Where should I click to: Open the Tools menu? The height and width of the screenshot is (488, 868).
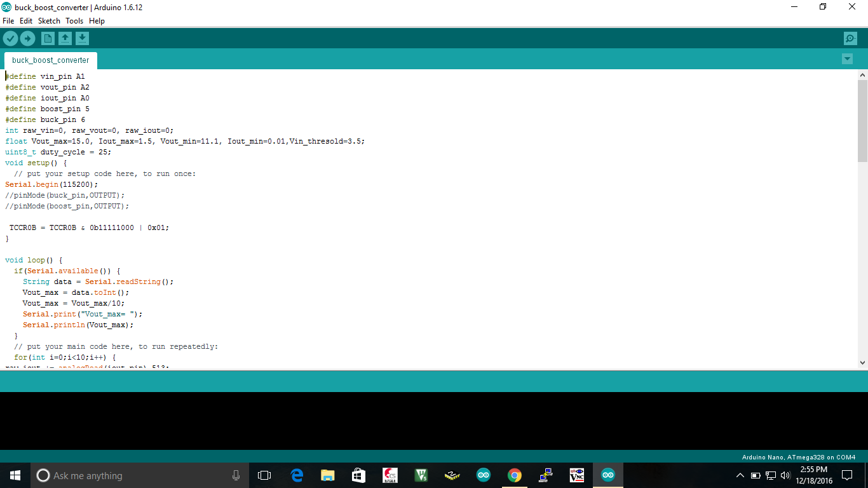tap(74, 20)
